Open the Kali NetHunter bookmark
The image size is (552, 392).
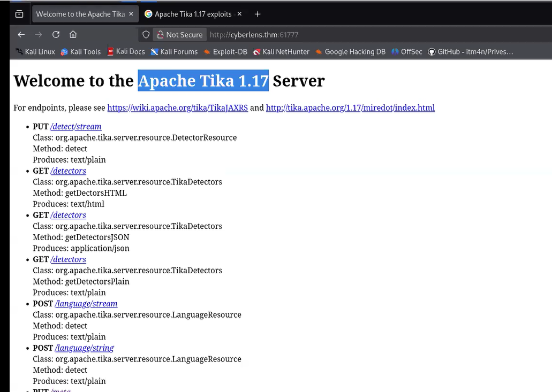[281, 52]
